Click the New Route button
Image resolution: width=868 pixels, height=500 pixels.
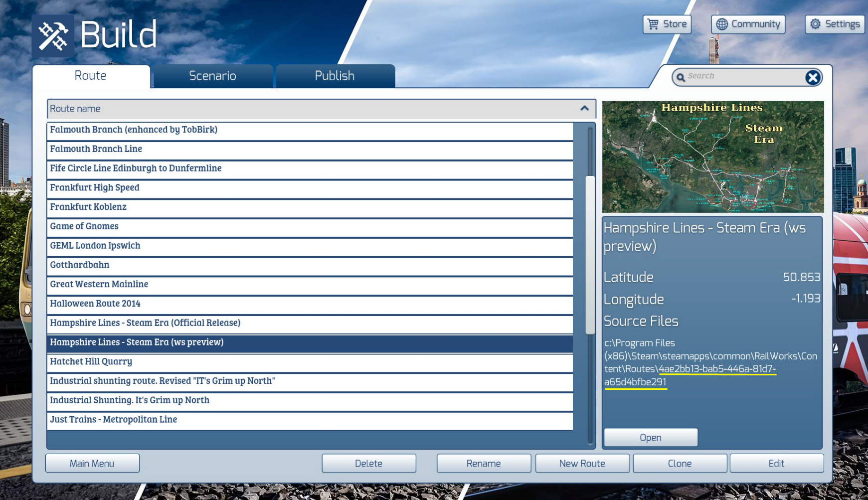[582, 463]
